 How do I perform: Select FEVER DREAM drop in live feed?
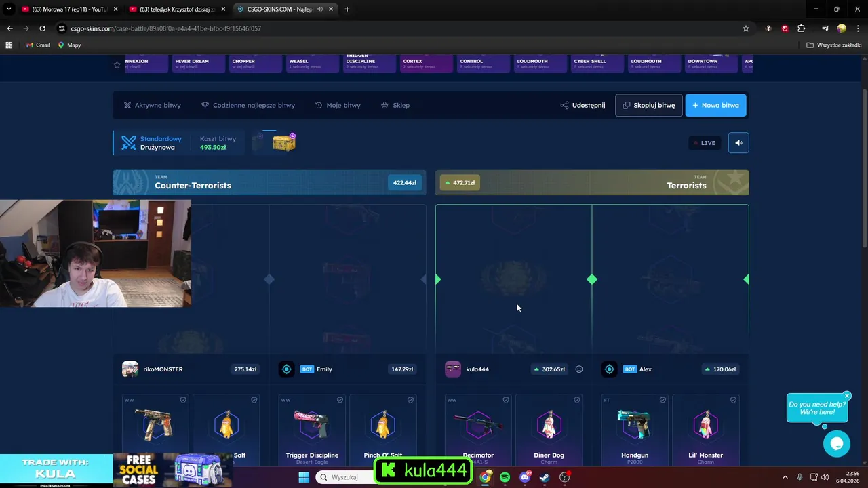pos(197,63)
